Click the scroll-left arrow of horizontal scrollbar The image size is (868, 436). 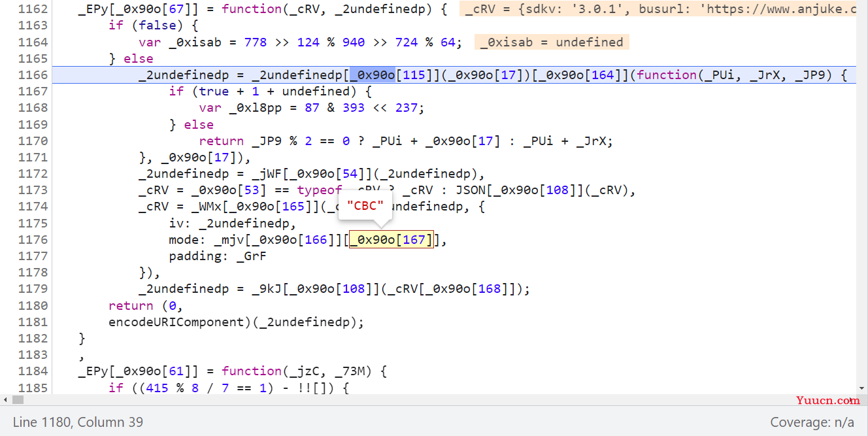(x=6, y=399)
